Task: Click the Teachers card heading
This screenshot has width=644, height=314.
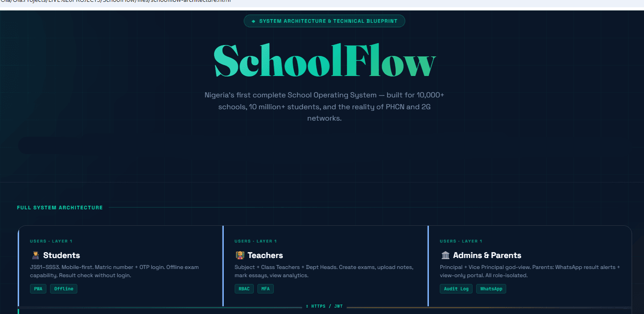Action: click(265, 255)
